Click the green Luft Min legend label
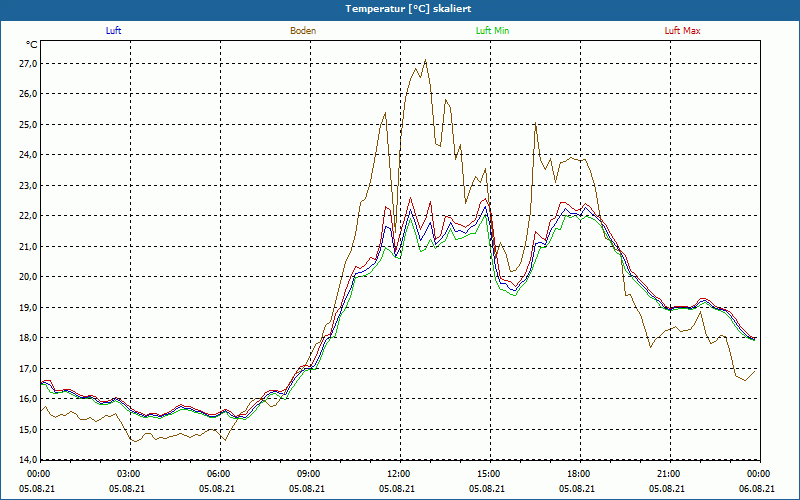Viewport: 800px width, 500px height. click(492, 31)
